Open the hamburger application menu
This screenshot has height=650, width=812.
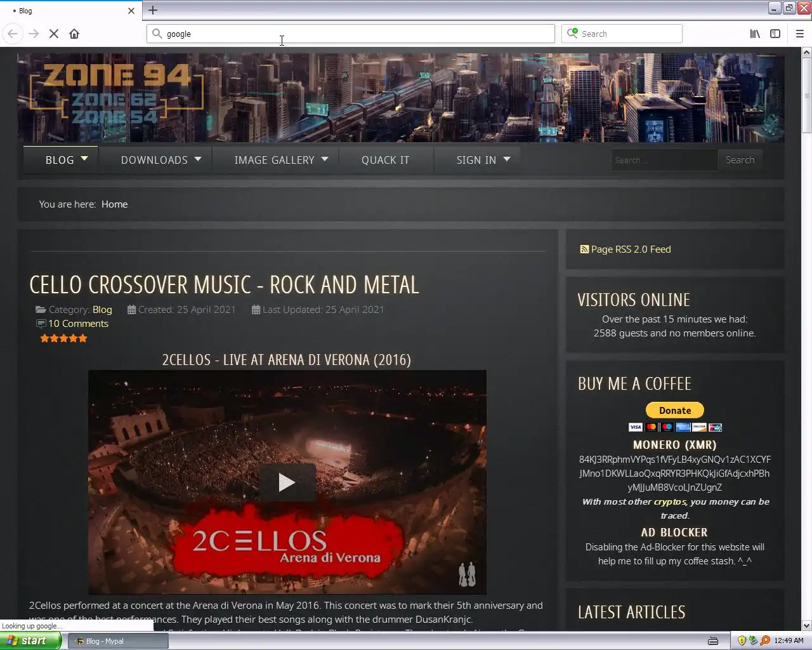click(800, 34)
